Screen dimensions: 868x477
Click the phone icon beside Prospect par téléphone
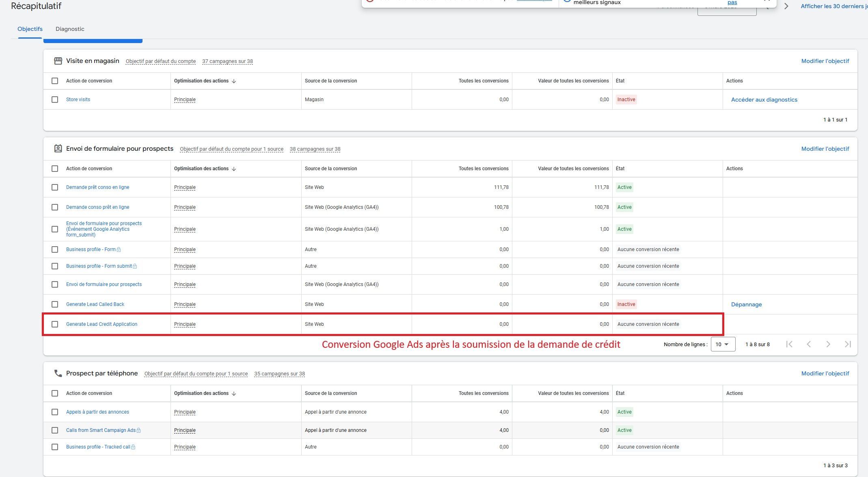pos(58,373)
